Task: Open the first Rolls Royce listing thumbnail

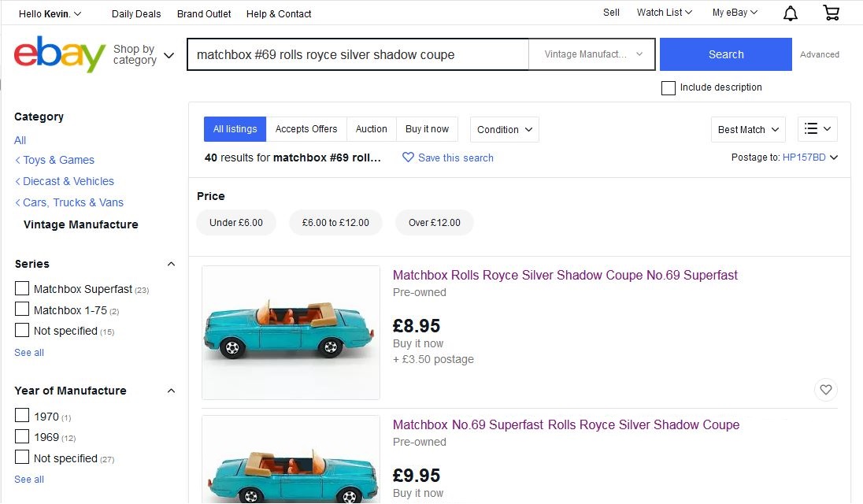Action: click(x=291, y=332)
